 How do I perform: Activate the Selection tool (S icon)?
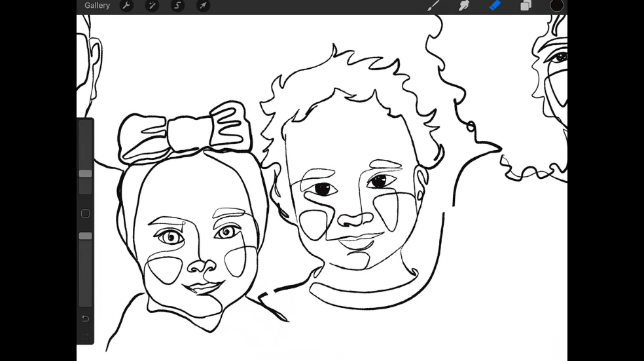[177, 6]
